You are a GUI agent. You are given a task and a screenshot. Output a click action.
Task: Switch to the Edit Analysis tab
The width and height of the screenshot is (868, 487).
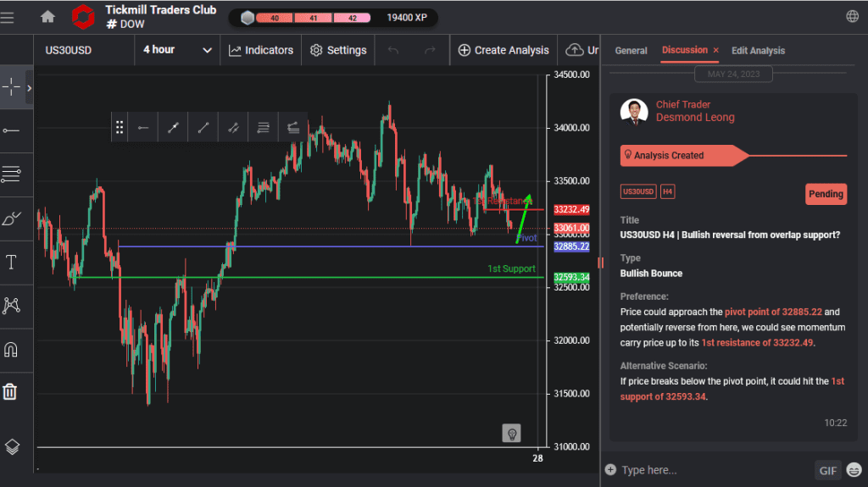tap(758, 50)
